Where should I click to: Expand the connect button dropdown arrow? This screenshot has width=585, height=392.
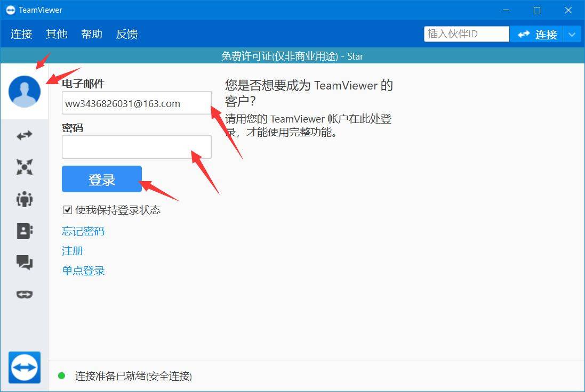572,34
